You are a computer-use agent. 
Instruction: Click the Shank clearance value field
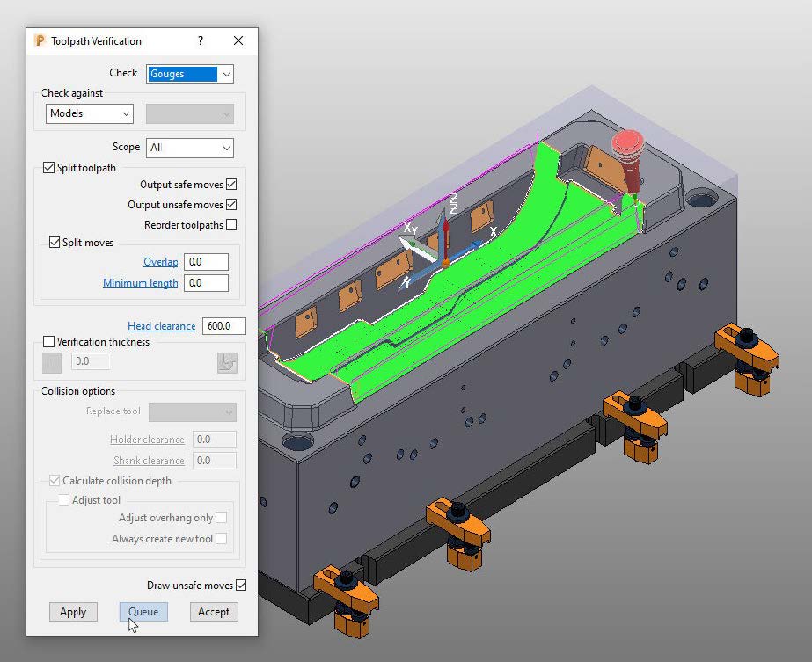click(215, 461)
